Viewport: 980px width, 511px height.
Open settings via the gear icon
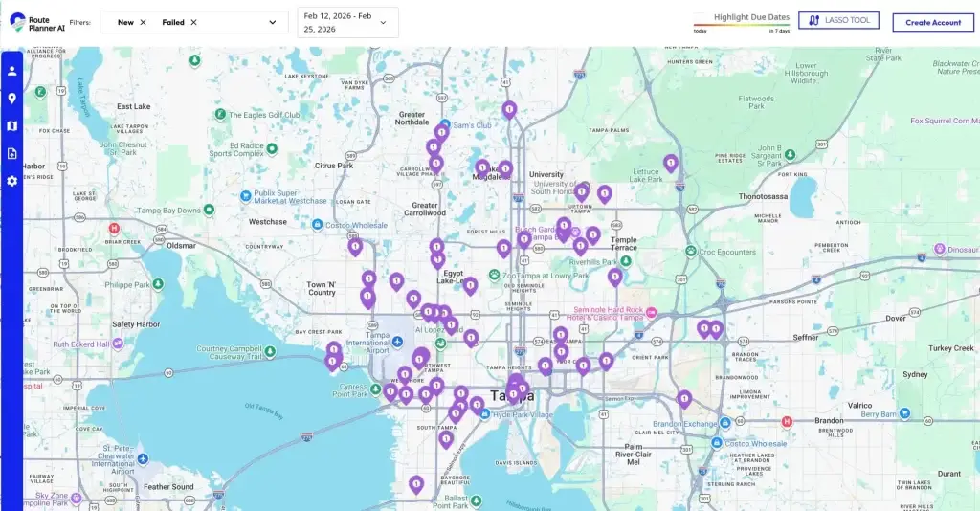click(x=11, y=181)
